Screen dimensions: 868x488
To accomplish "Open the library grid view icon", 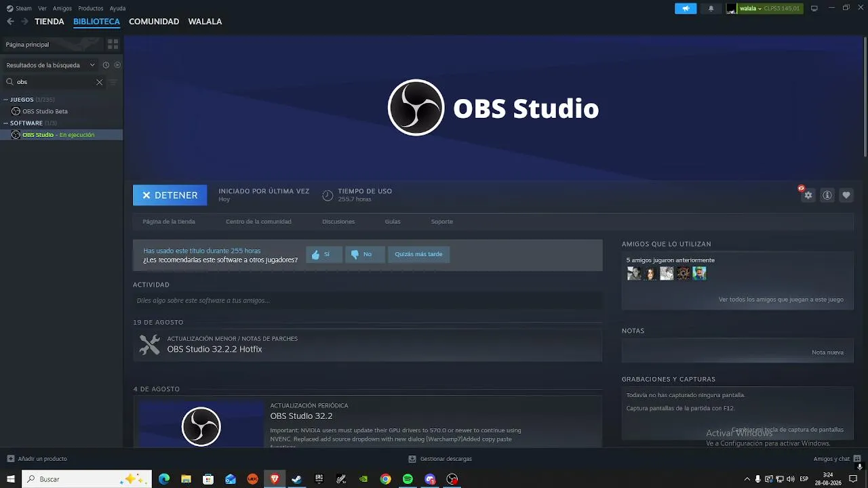I will click(x=113, y=44).
